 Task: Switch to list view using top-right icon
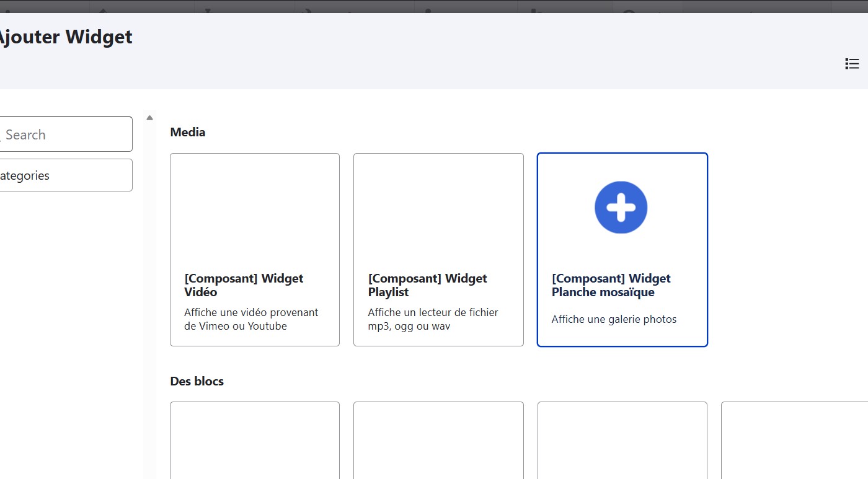click(x=852, y=63)
